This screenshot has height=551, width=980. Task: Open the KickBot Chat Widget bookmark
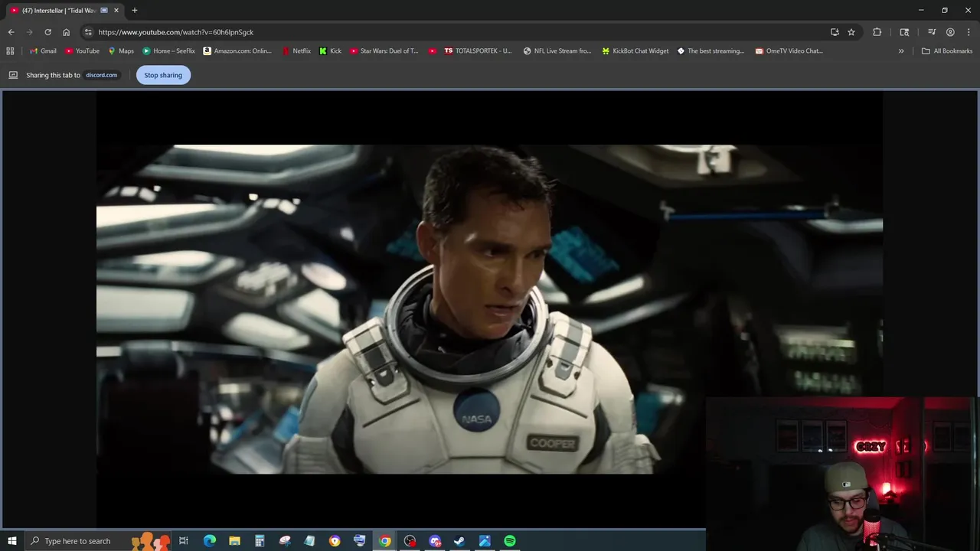pos(635,51)
